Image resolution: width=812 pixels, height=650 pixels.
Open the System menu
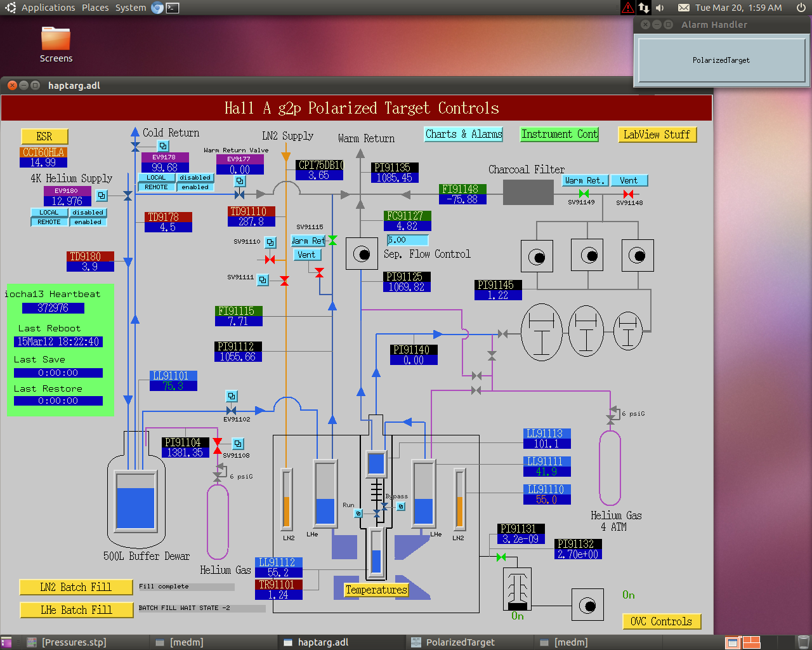click(131, 8)
